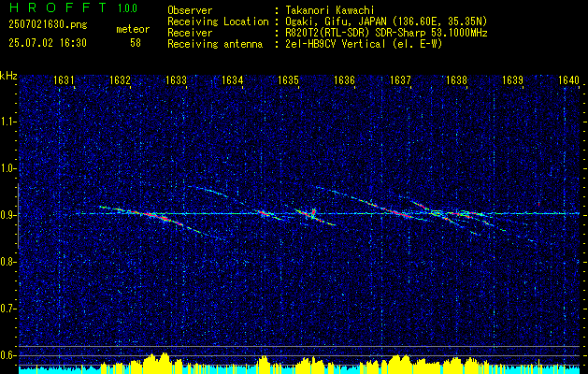
Task: Click frequency label 1.1
Action: 7,122
